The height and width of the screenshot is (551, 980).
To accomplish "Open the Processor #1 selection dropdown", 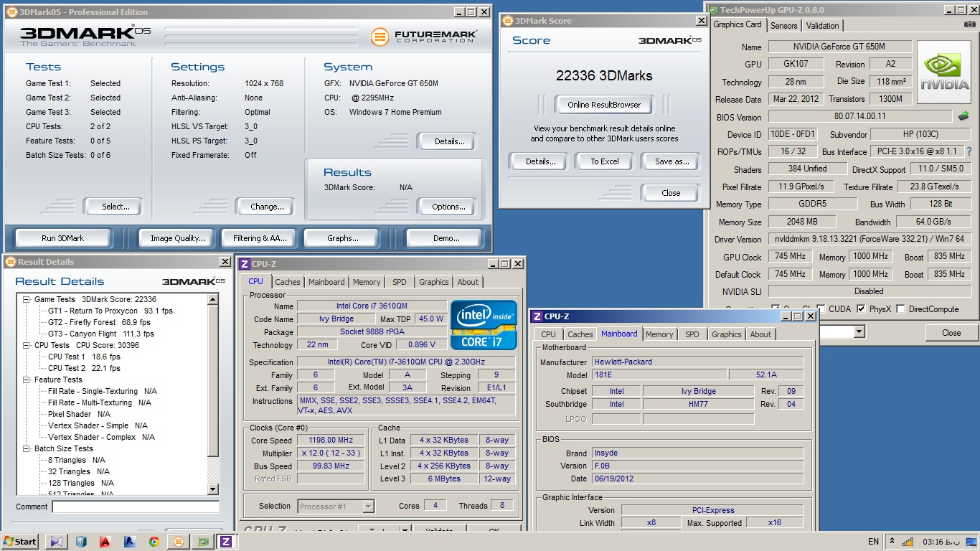I will pyautogui.click(x=369, y=507).
